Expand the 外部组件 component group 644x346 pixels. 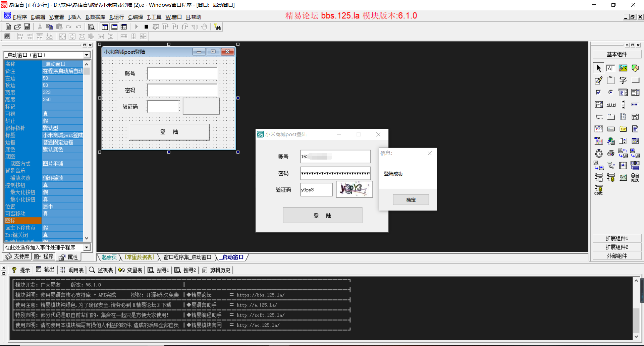(x=617, y=256)
